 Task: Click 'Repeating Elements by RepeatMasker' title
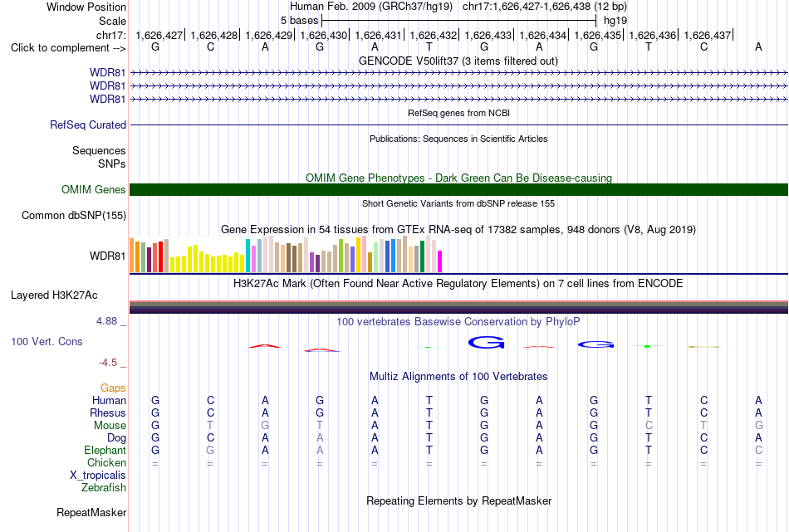tap(458, 501)
